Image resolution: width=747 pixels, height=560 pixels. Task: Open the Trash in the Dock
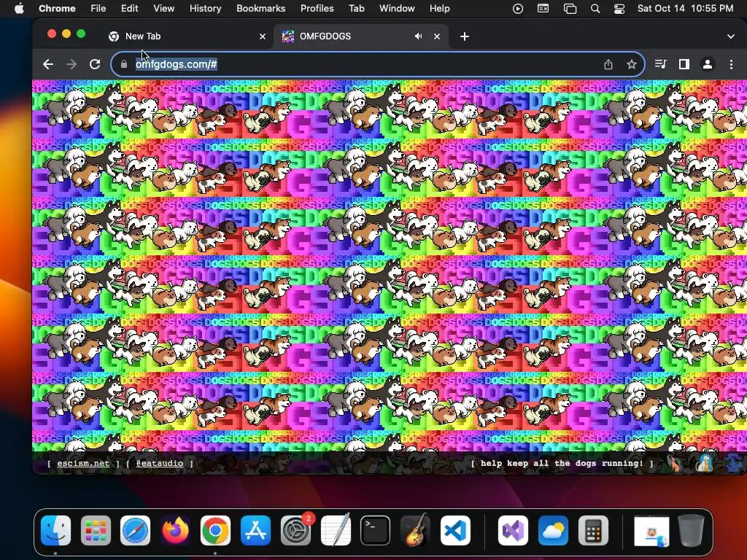(692, 531)
